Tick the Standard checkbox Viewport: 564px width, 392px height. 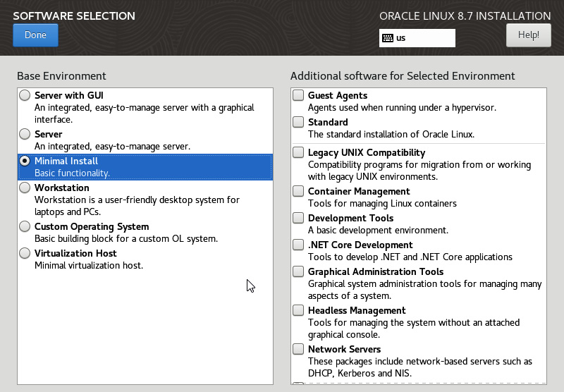(x=298, y=122)
